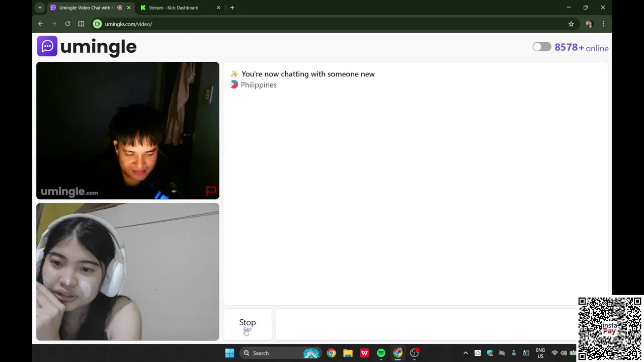Click the microphone tray icon
644x362 pixels.
pyautogui.click(x=514, y=353)
